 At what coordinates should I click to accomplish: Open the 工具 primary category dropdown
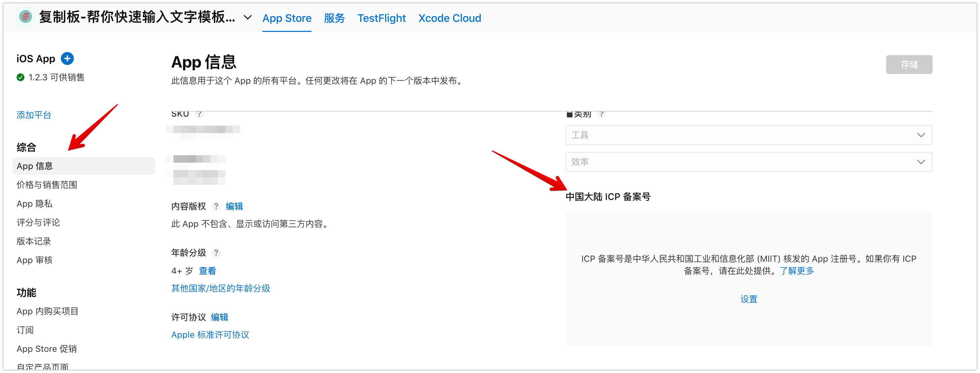point(748,135)
